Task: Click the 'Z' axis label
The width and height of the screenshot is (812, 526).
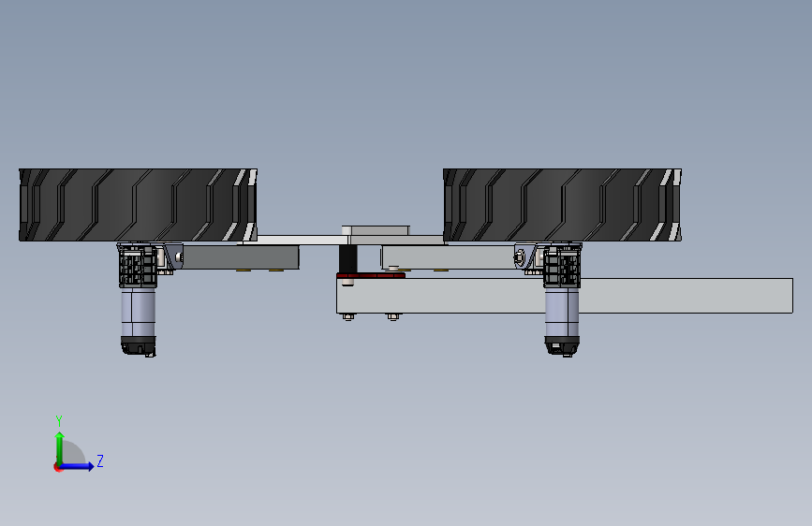Action: 100,460
